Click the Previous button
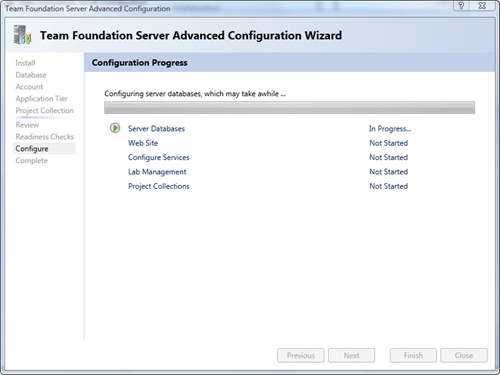The width and height of the screenshot is (500, 375). click(x=301, y=356)
